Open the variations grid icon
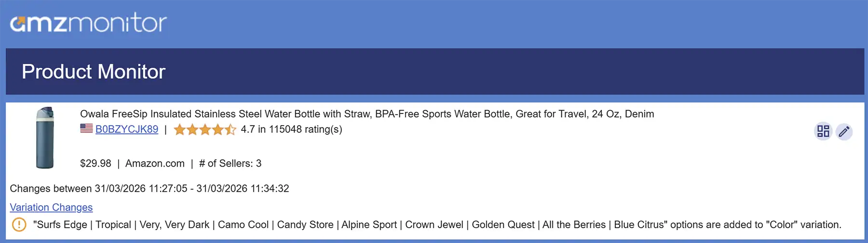The image size is (868, 243). (823, 131)
